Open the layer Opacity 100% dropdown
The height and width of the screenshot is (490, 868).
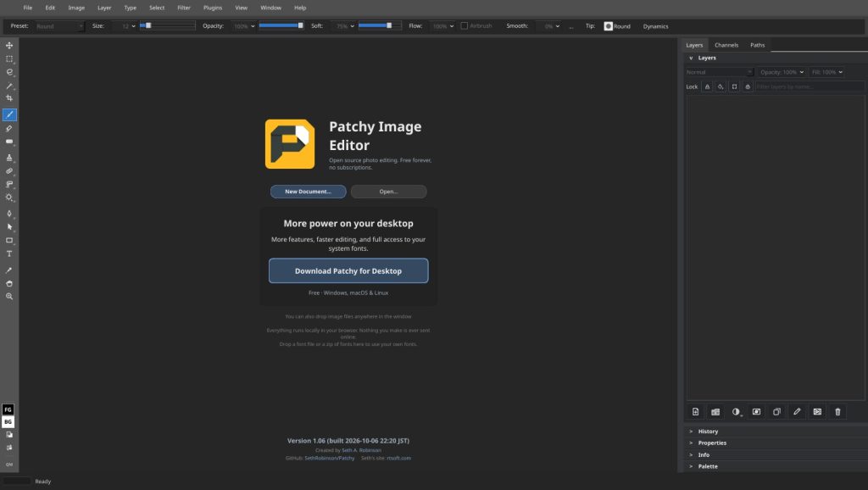click(x=782, y=72)
